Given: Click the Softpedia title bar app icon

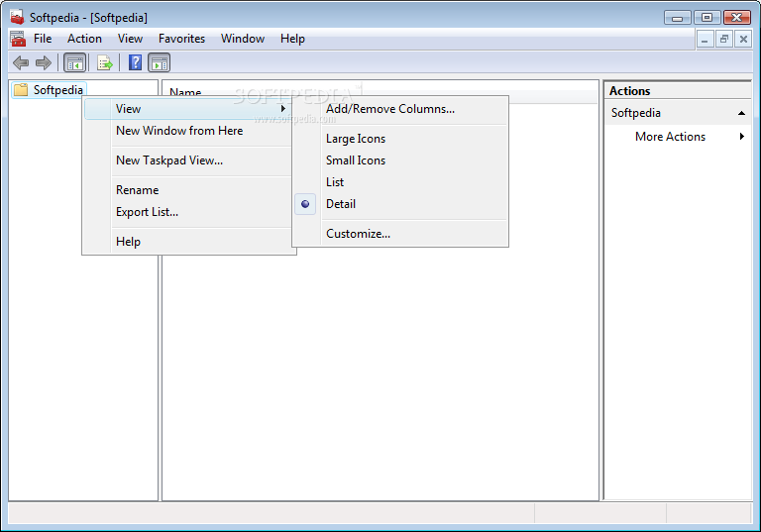Looking at the screenshot, I should [x=17, y=18].
